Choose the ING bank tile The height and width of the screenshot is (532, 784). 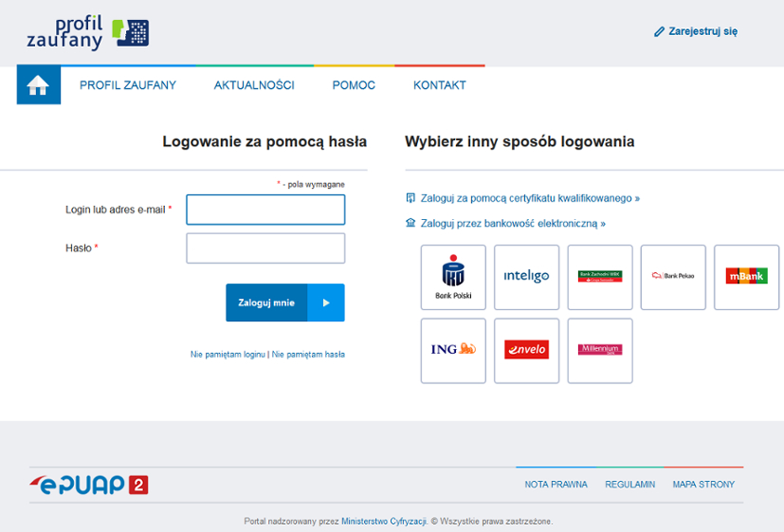point(453,351)
